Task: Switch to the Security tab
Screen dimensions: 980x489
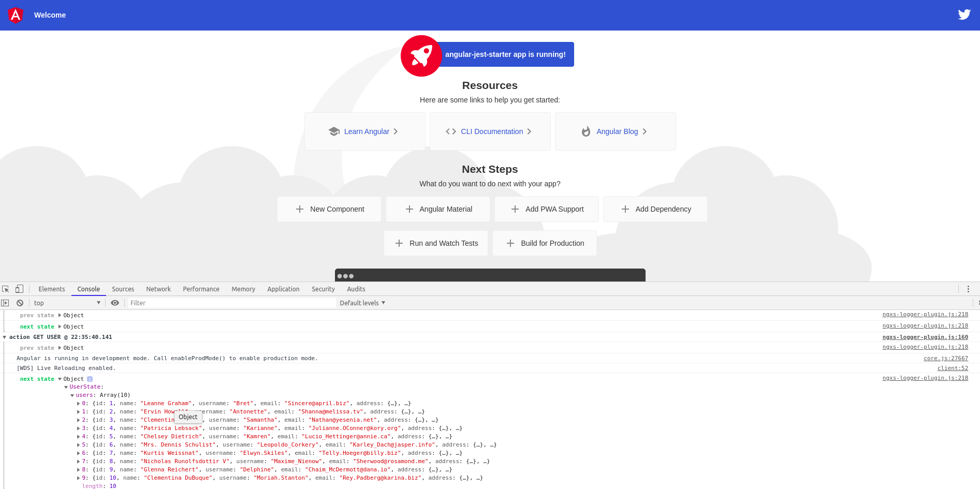Action: pyautogui.click(x=323, y=289)
